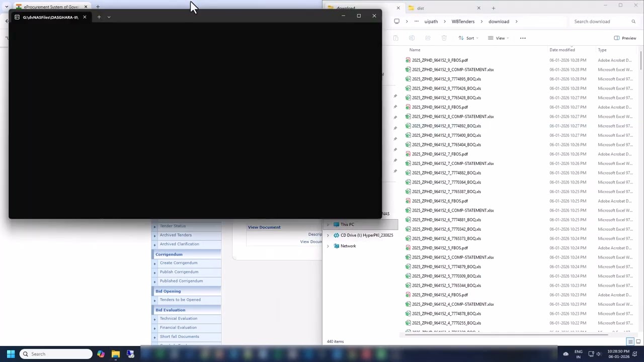Viewport: 644px width, 362px height.
Task: Open Financial Evaluation link
Action: tap(178, 327)
